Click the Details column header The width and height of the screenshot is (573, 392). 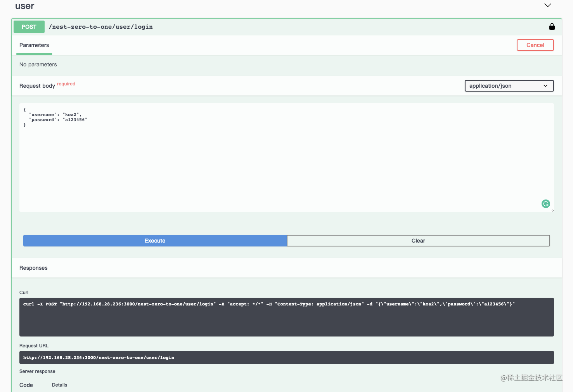click(59, 385)
